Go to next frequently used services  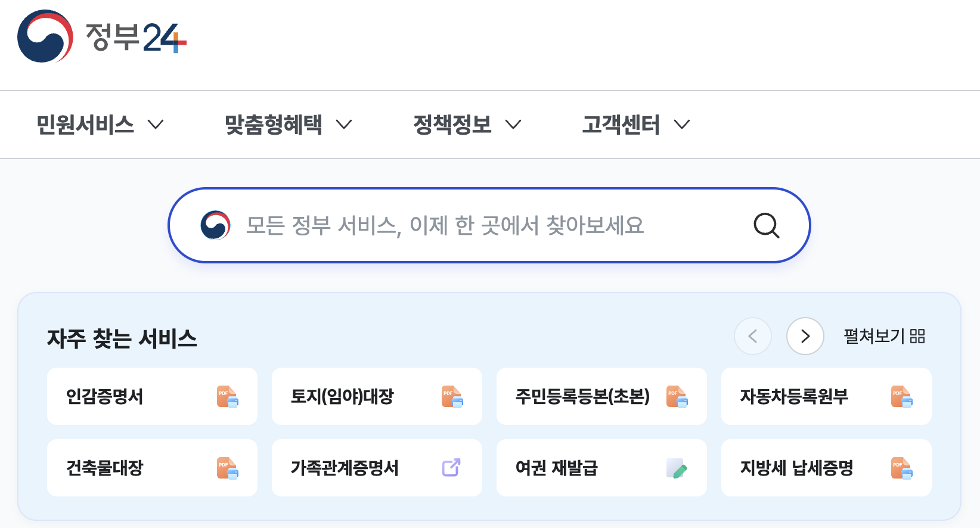pos(805,336)
